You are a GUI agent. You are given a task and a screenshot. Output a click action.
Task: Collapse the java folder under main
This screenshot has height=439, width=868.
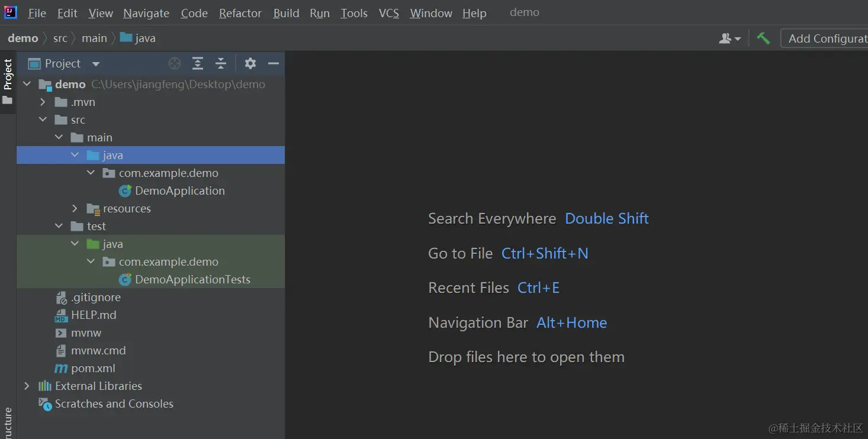tap(75, 156)
